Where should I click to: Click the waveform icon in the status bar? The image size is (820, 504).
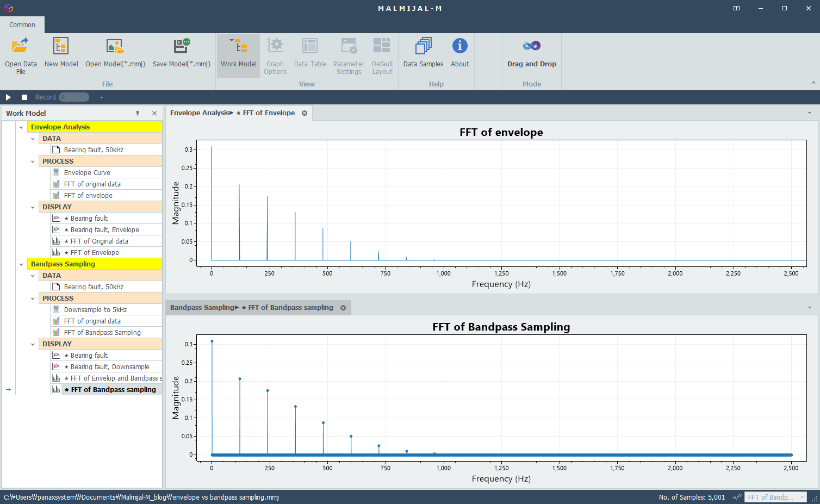pyautogui.click(x=737, y=497)
